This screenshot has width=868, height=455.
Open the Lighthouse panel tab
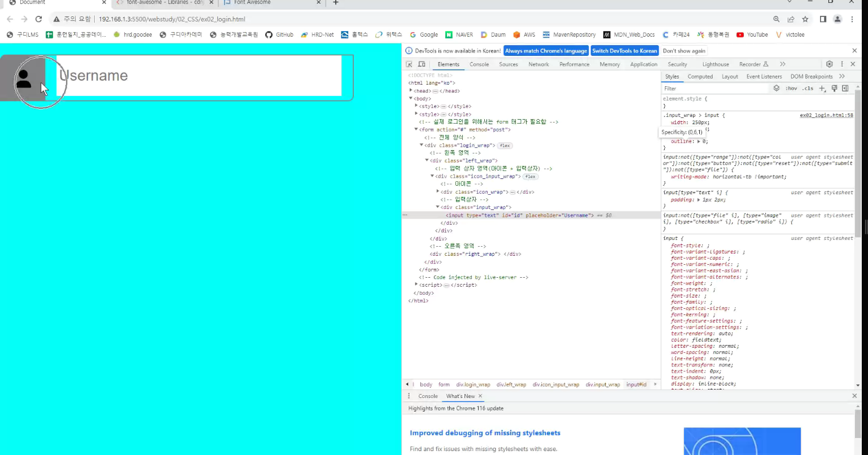[716, 64]
